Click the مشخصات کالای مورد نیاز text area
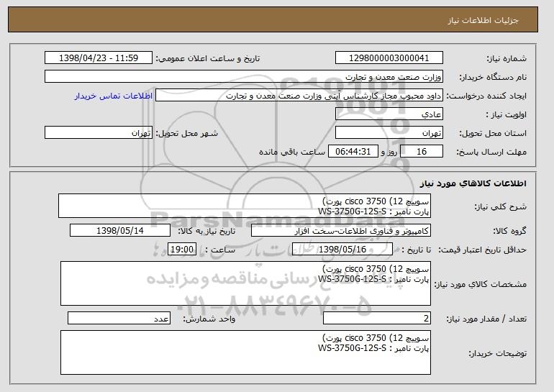Screen dimensions: 554x392 coord(245,283)
